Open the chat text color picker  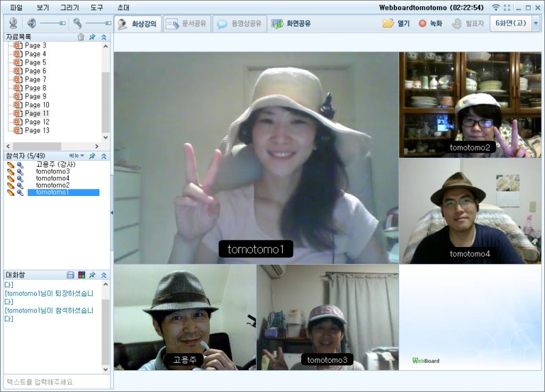coord(81,275)
